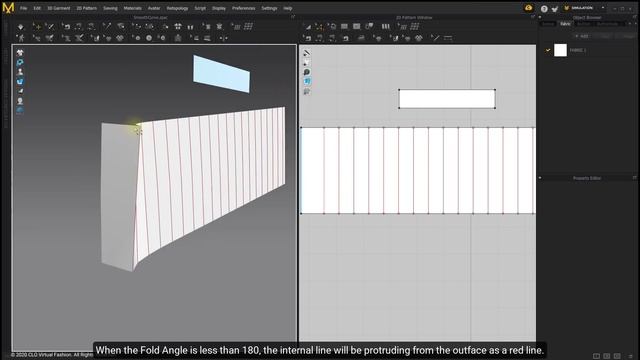
Task: Click the pause-shaped pin icon in 3D toolbar
Action: 190,27
